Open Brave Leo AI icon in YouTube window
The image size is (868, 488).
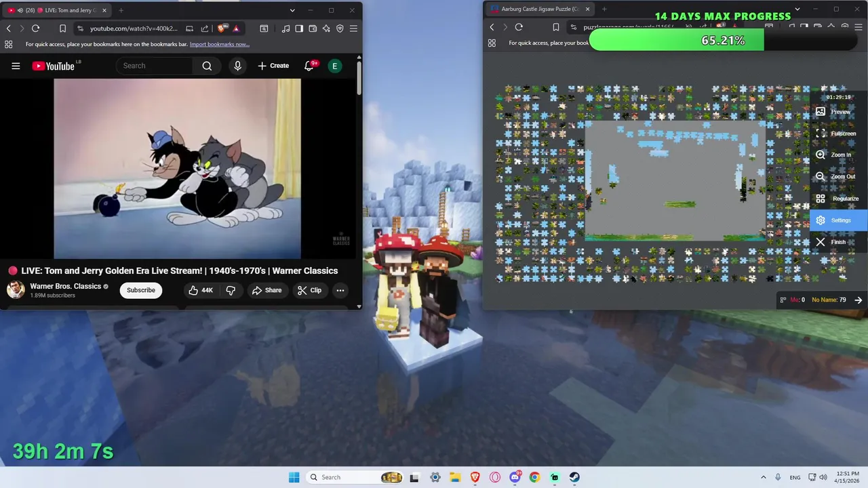tap(326, 28)
